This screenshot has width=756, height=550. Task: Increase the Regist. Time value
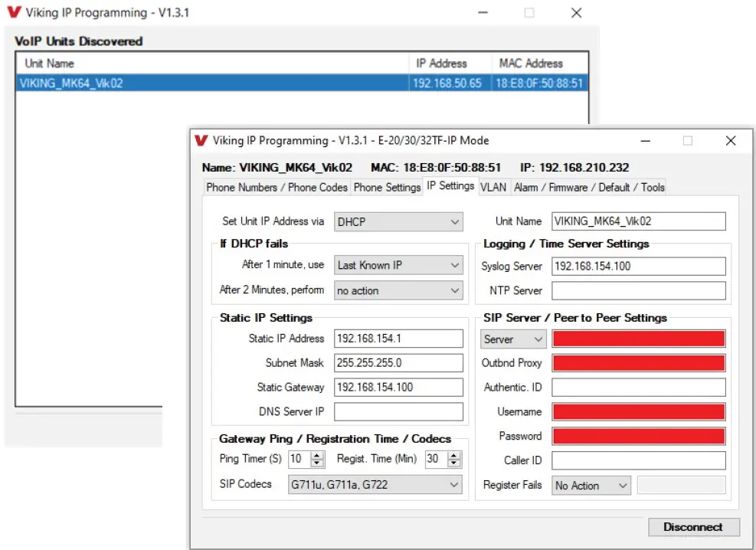(x=453, y=454)
